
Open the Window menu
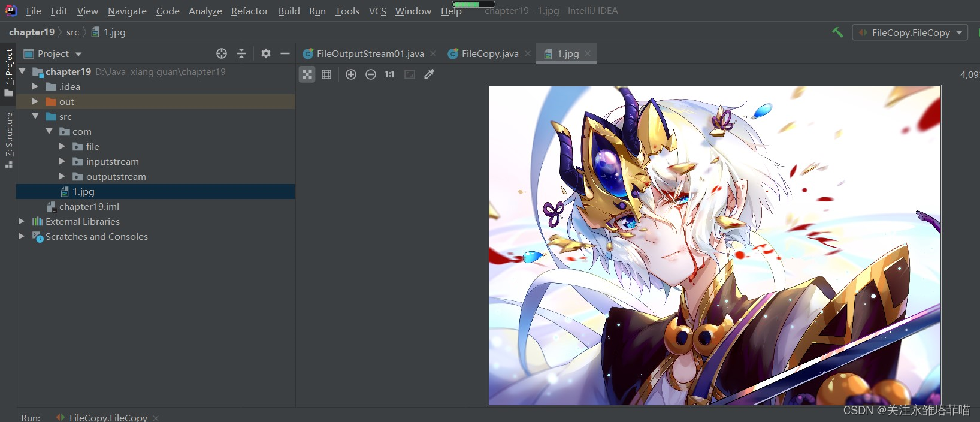(413, 11)
